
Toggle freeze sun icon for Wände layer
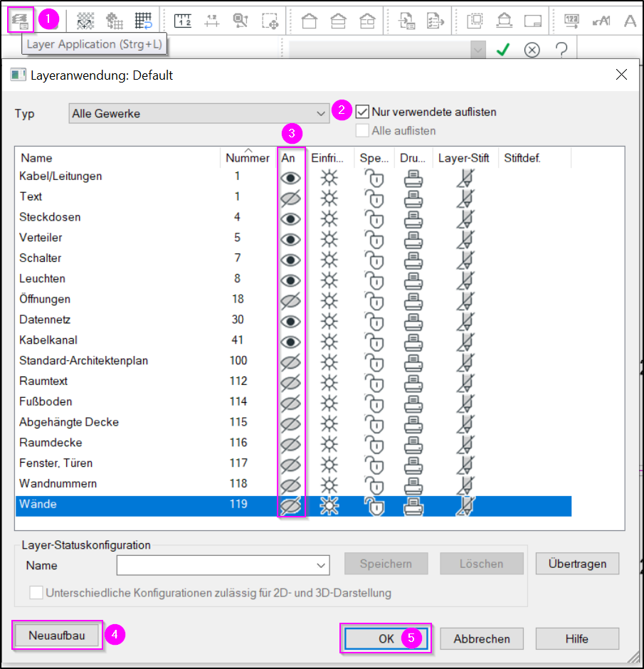point(329,506)
